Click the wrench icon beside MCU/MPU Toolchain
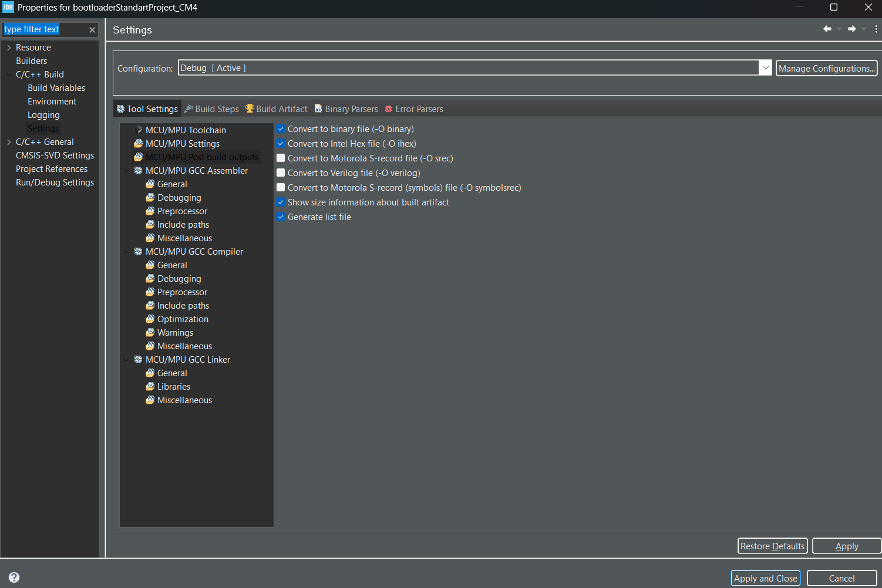This screenshot has width=882, height=588. pyautogui.click(x=138, y=130)
